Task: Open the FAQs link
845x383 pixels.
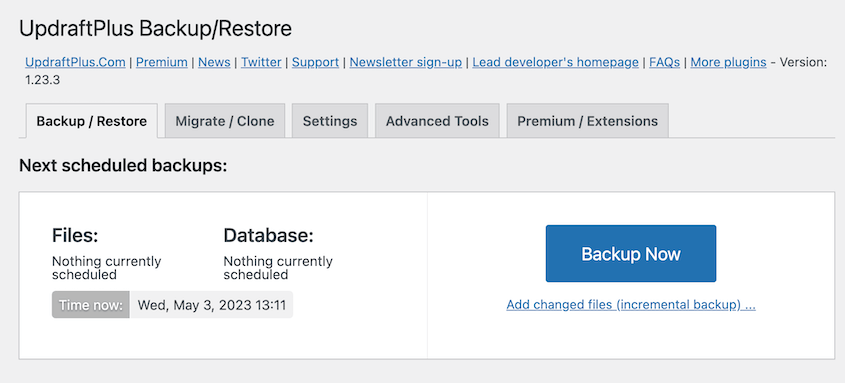Action: [x=664, y=62]
